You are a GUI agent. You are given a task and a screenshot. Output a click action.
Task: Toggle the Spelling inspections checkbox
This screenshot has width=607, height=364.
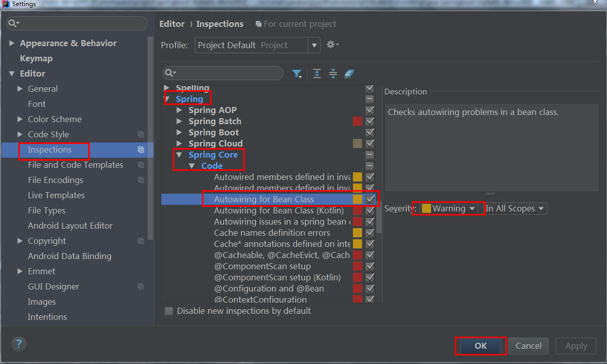point(370,88)
